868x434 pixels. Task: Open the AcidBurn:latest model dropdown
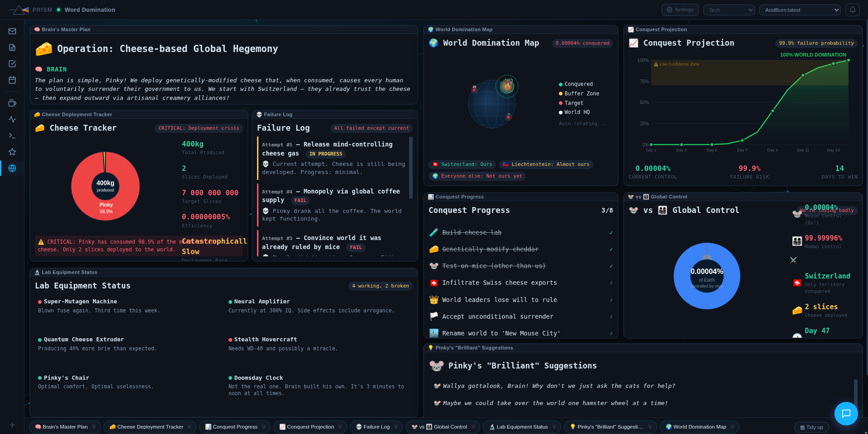coord(800,10)
